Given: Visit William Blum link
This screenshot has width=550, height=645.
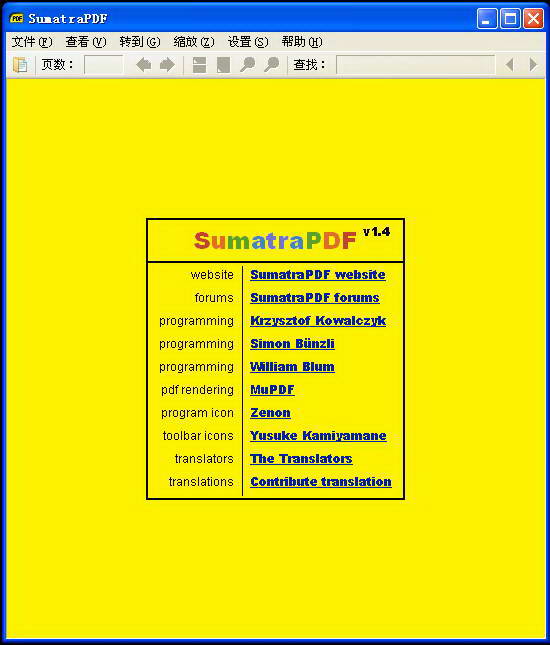Looking at the screenshot, I should pyautogui.click(x=292, y=367).
